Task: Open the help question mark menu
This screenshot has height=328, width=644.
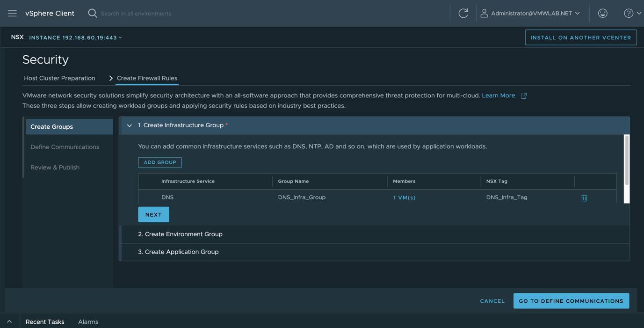Action: [x=632, y=13]
